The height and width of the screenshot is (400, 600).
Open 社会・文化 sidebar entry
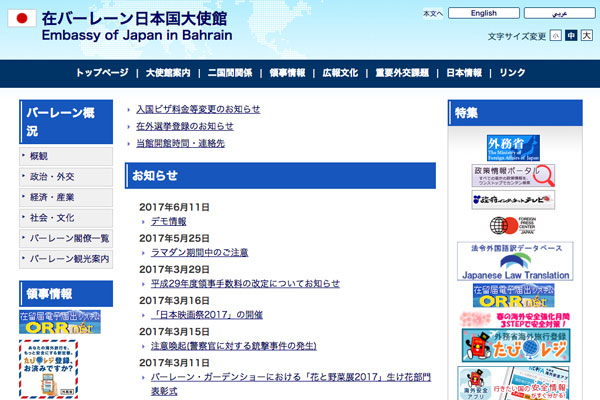[66, 218]
